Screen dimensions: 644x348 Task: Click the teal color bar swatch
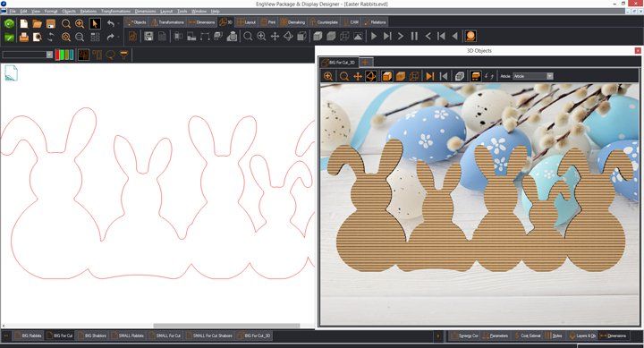click(72, 55)
